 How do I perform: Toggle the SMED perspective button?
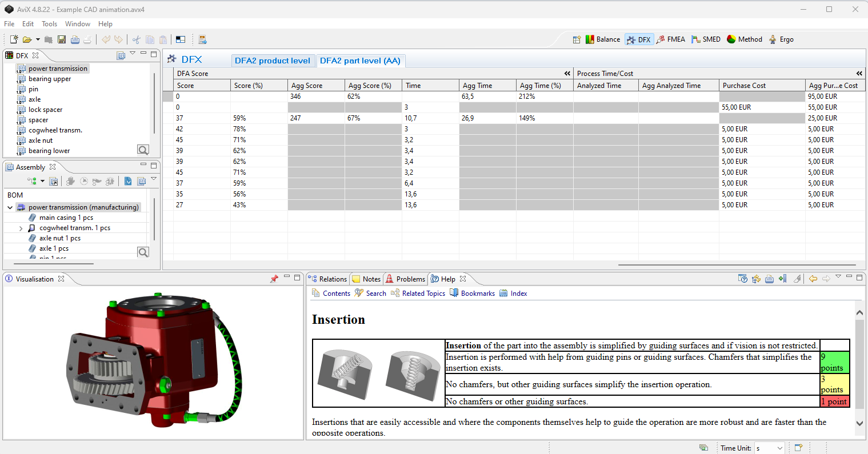pyautogui.click(x=706, y=39)
